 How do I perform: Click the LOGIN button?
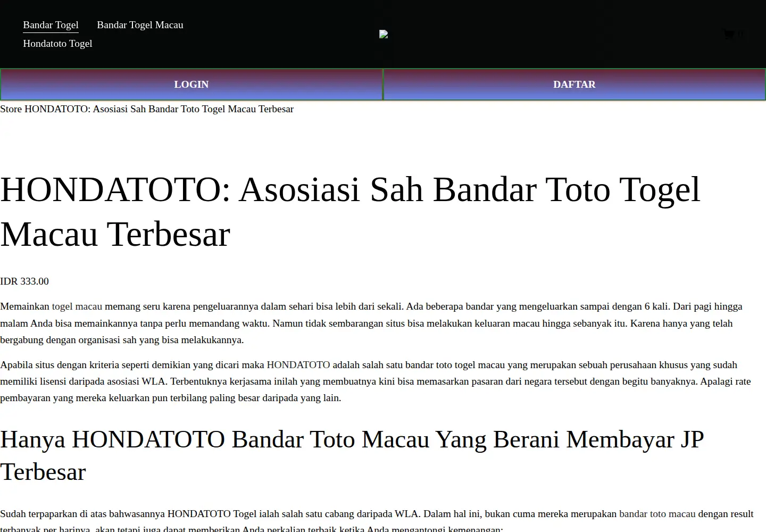pyautogui.click(x=191, y=84)
